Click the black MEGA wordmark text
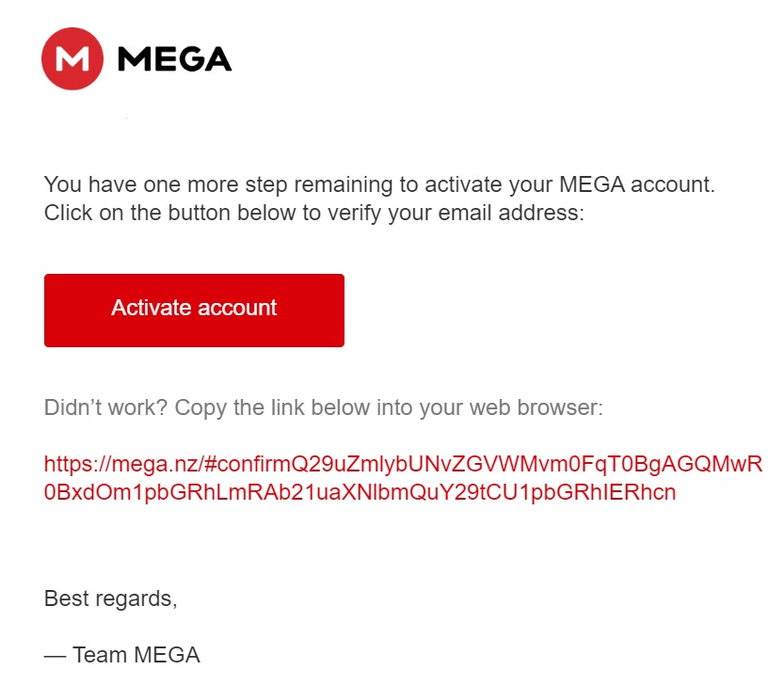Viewport: 784px width, 686px height. point(174,59)
